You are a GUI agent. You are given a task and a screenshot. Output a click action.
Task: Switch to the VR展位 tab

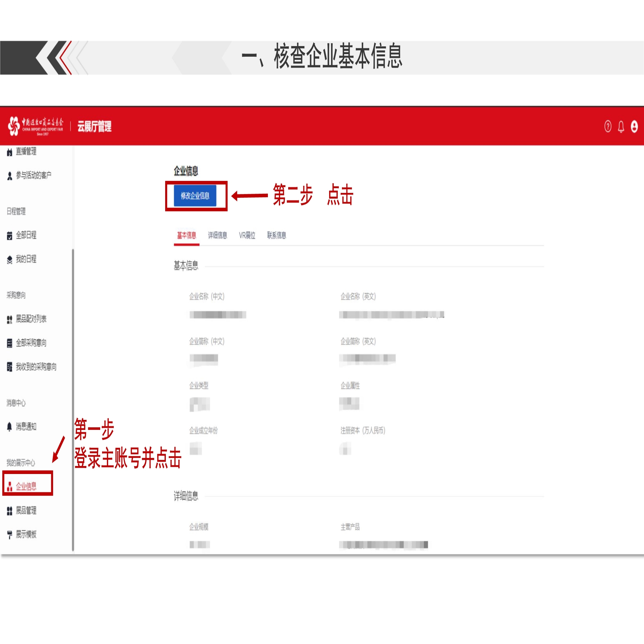point(247,236)
